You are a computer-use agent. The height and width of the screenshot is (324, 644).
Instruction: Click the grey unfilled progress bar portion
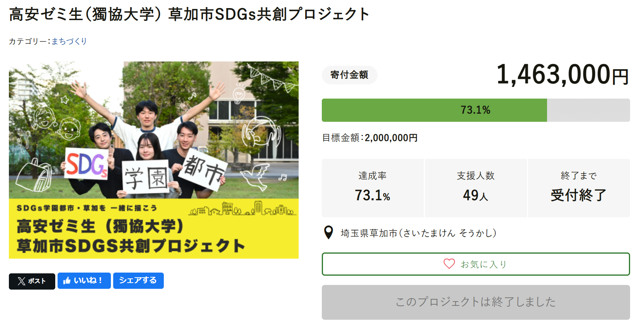(x=588, y=110)
